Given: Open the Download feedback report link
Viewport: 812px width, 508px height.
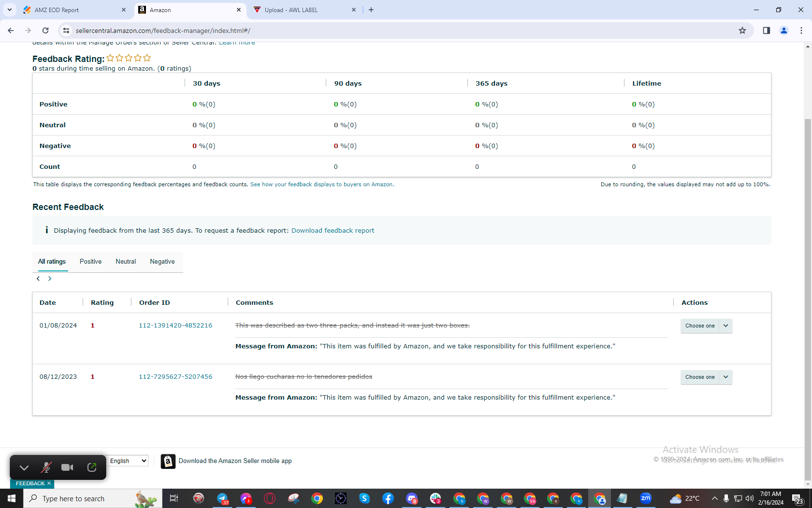Looking at the screenshot, I should (x=333, y=231).
